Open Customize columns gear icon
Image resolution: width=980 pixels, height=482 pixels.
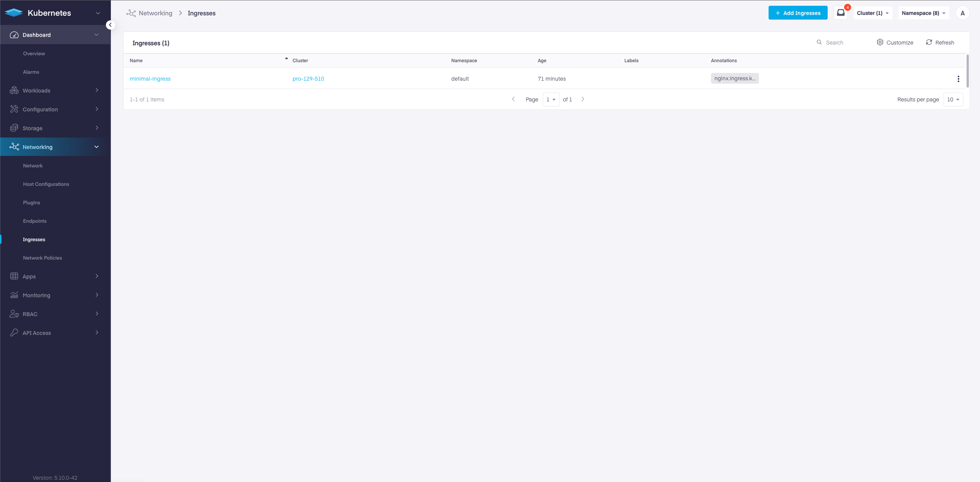click(x=880, y=42)
